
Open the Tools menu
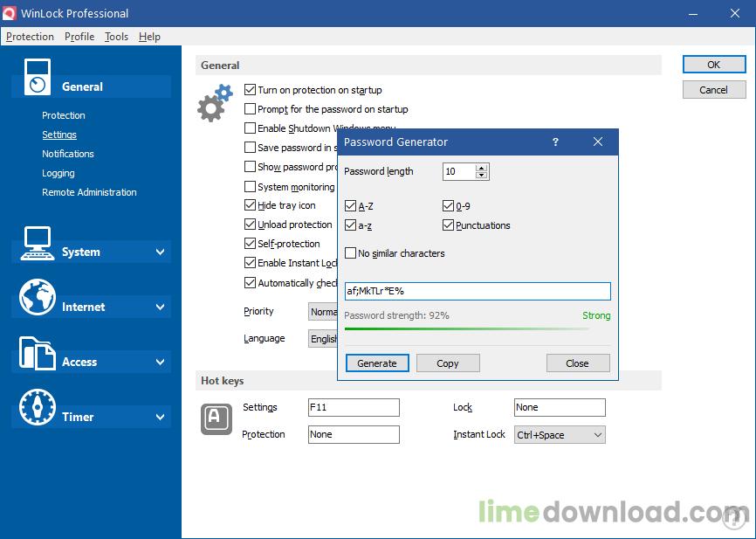pos(117,37)
